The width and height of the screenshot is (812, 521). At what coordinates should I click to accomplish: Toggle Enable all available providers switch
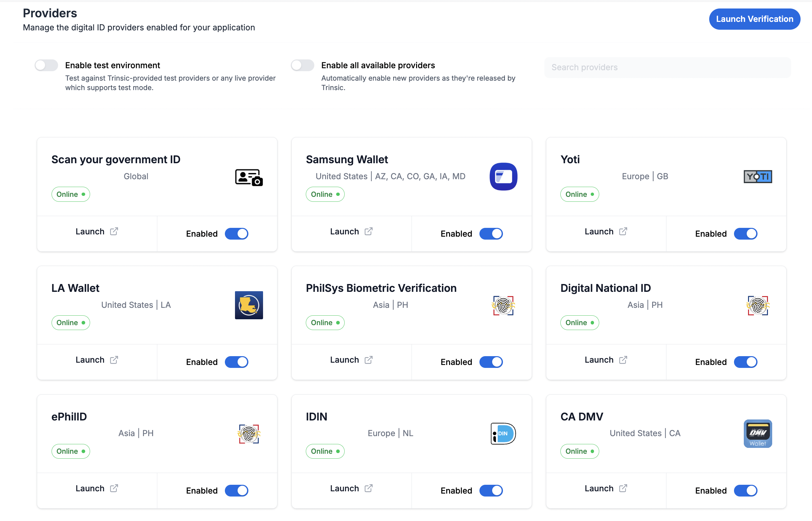302,65
